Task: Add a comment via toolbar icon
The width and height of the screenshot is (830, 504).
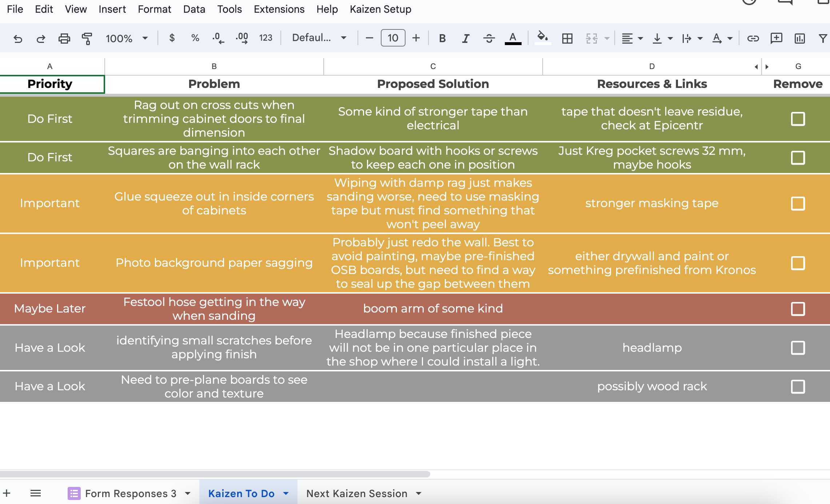Action: coord(776,38)
